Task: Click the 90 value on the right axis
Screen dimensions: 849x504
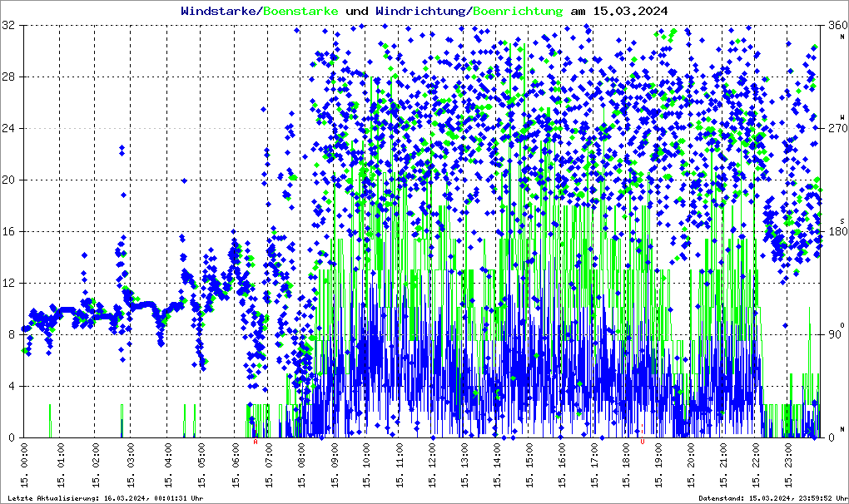Action: click(837, 335)
